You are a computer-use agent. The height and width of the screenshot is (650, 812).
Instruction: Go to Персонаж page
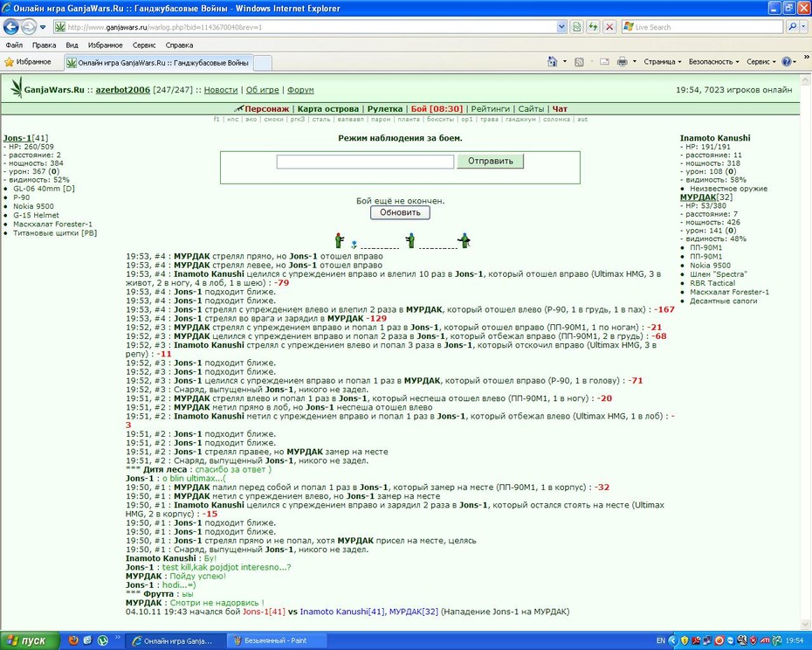click(x=266, y=109)
